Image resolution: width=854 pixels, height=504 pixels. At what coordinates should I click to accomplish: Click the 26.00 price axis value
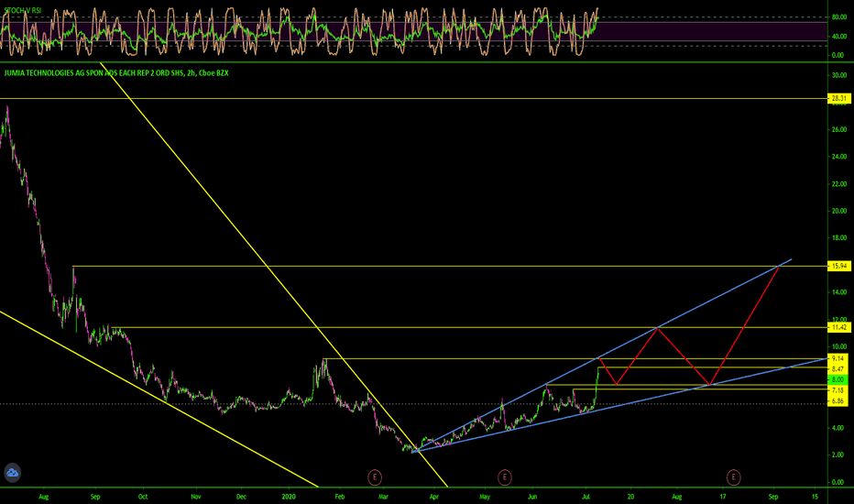click(x=838, y=130)
